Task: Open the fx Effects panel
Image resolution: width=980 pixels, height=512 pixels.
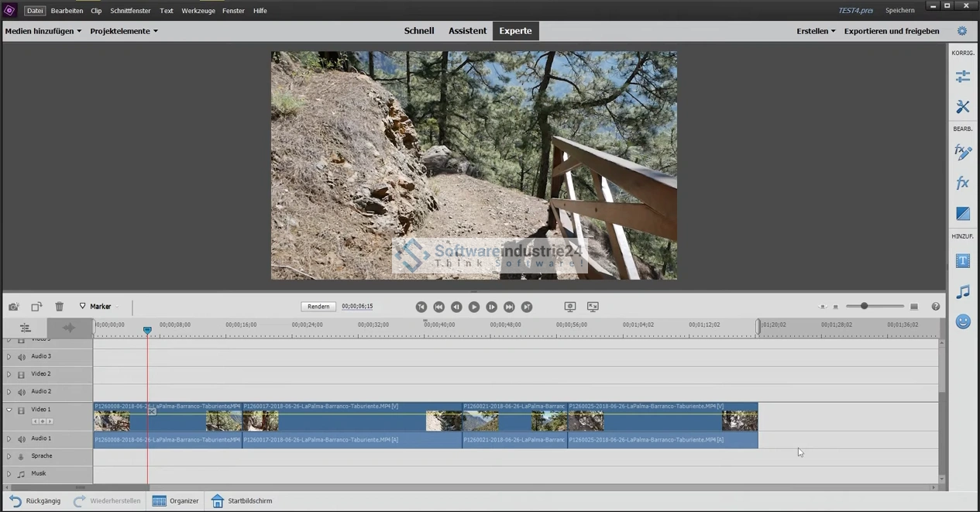Action: click(962, 183)
